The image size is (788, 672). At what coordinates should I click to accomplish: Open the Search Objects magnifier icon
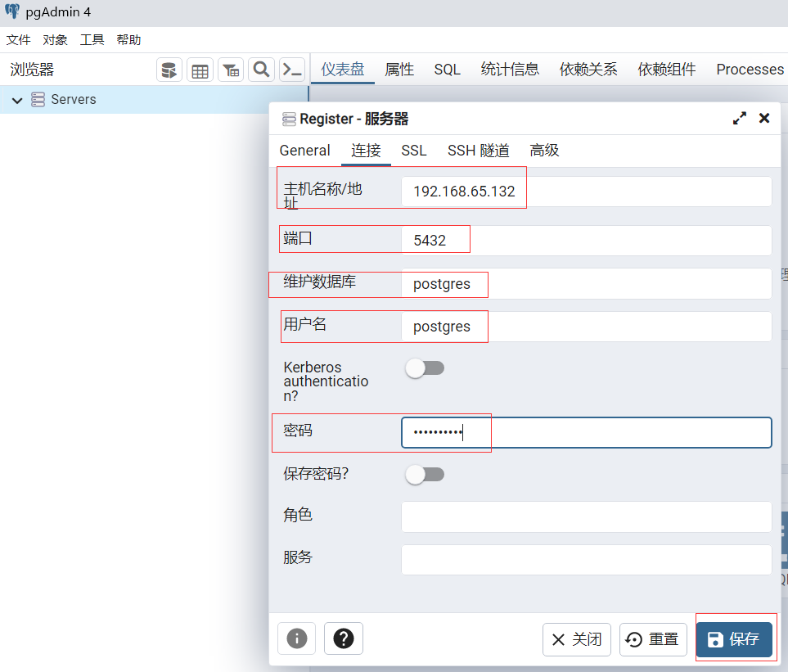click(x=261, y=70)
